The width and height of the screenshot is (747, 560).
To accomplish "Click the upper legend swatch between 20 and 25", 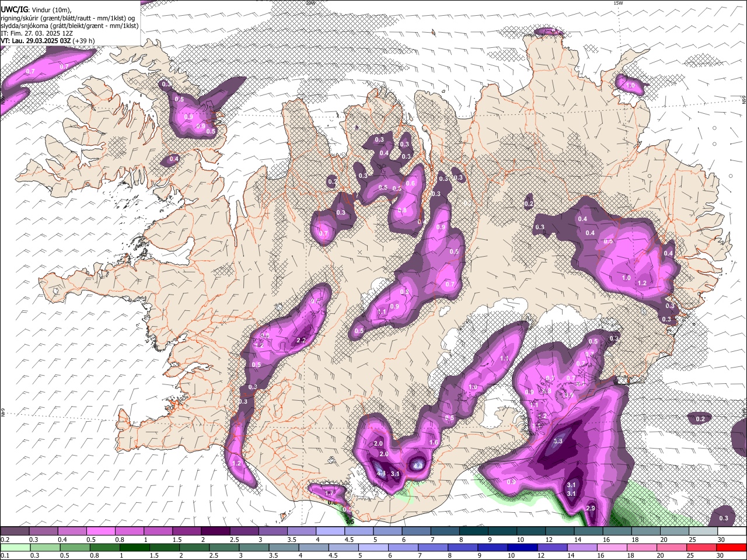I will [x=675, y=531].
